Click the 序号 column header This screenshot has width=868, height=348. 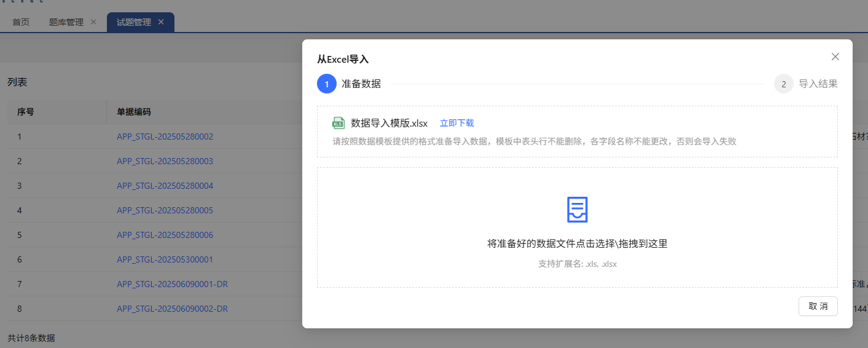click(x=25, y=112)
